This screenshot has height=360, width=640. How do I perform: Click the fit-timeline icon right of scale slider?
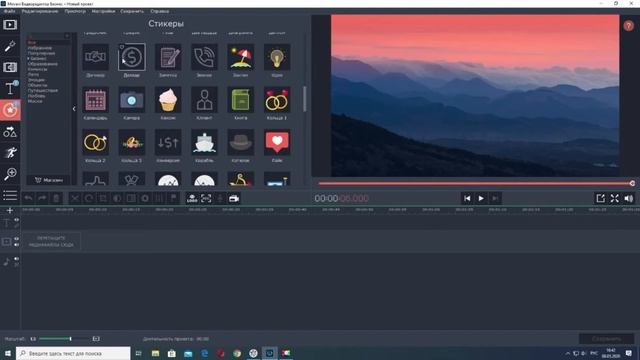pyautogui.click(x=96, y=339)
